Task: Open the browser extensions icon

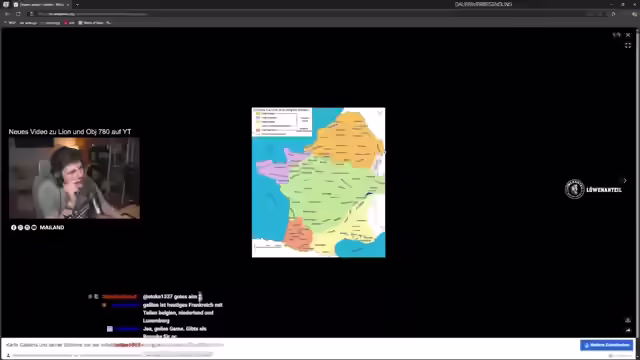Action: pyautogui.click(x=613, y=14)
